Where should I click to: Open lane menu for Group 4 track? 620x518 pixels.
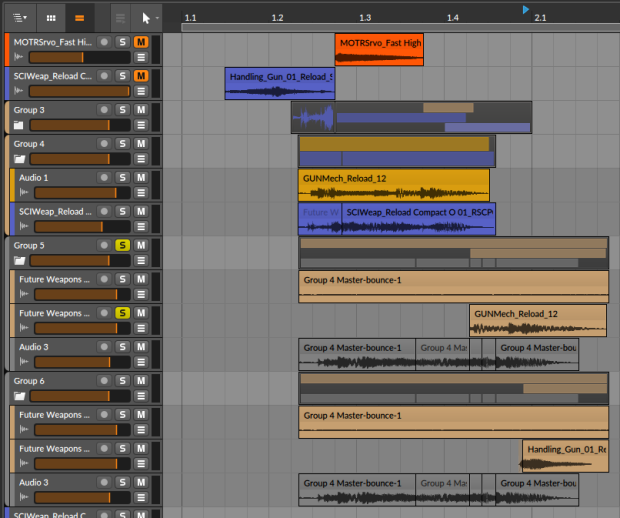pos(141,159)
